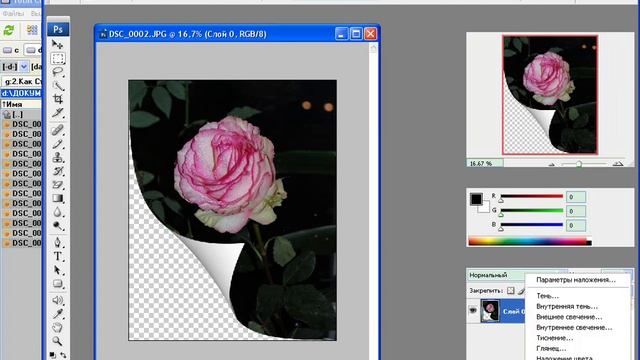640x360 pixels.
Task: Click the Navigator rose preview thumbnail
Action: click(550, 95)
